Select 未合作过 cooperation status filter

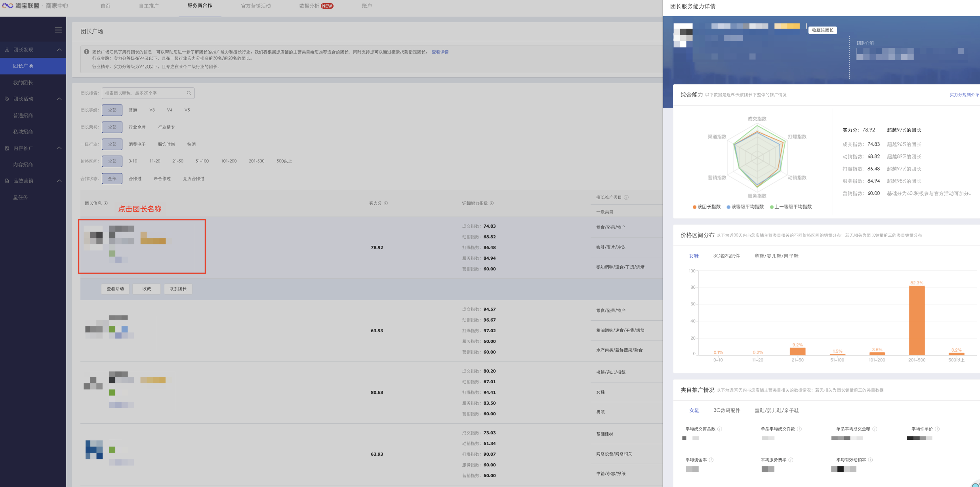[162, 179]
